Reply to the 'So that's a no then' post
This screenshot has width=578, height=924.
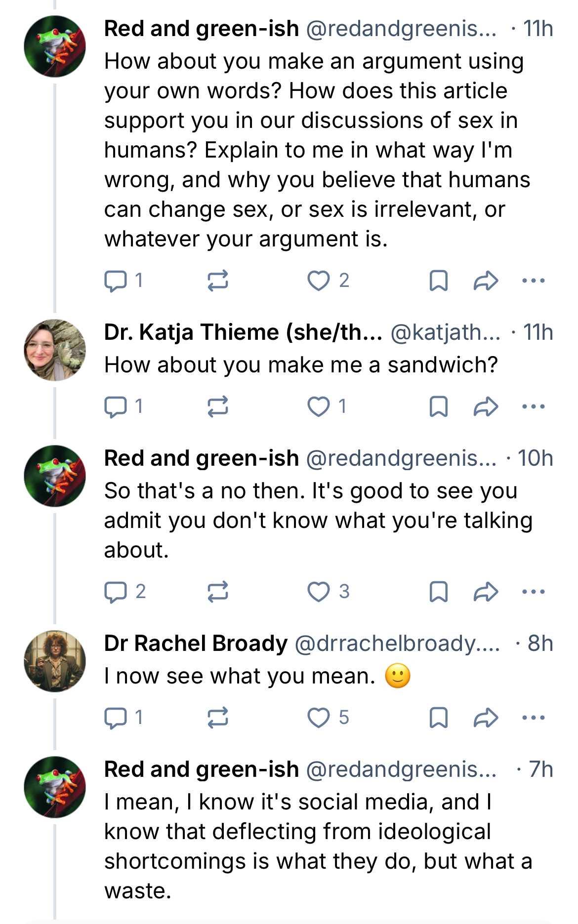pos(116,592)
